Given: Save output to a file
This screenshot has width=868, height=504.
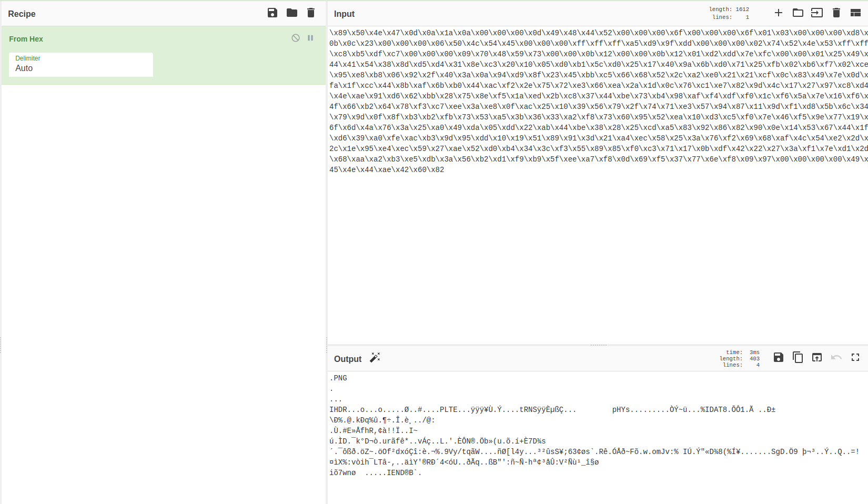Looking at the screenshot, I should pos(779,358).
